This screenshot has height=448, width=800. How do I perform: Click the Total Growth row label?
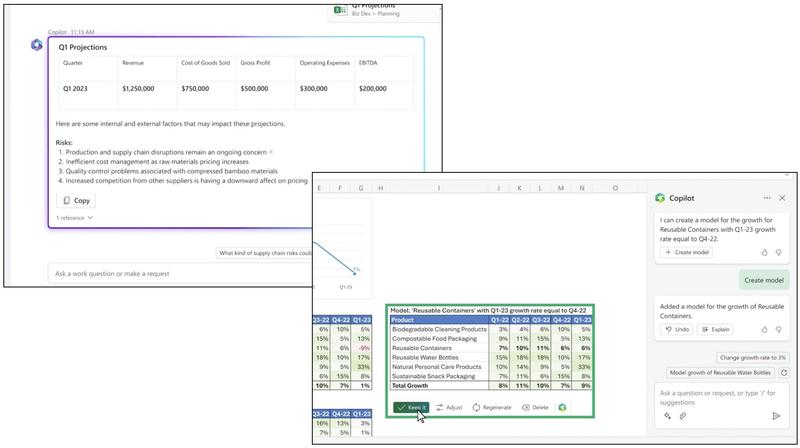pos(410,386)
